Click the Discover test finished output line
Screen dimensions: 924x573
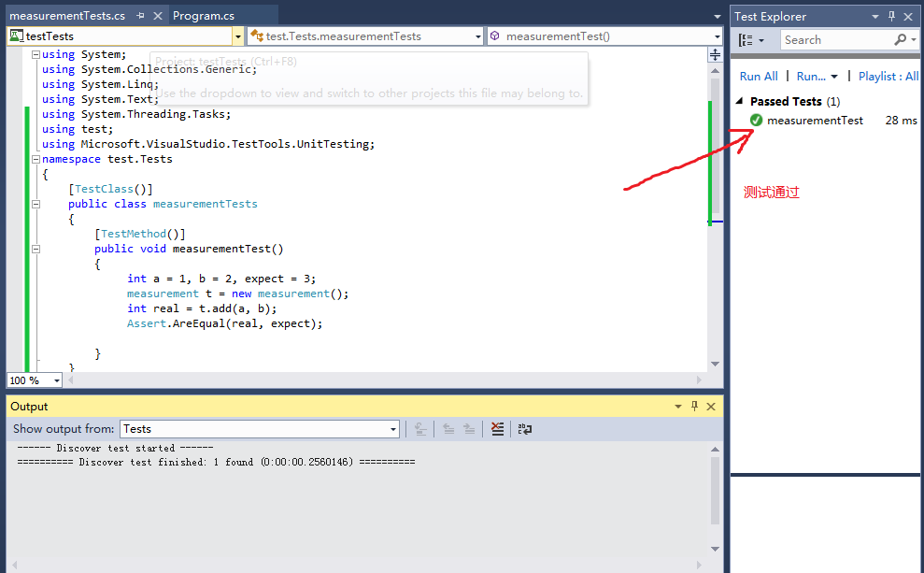click(x=216, y=462)
